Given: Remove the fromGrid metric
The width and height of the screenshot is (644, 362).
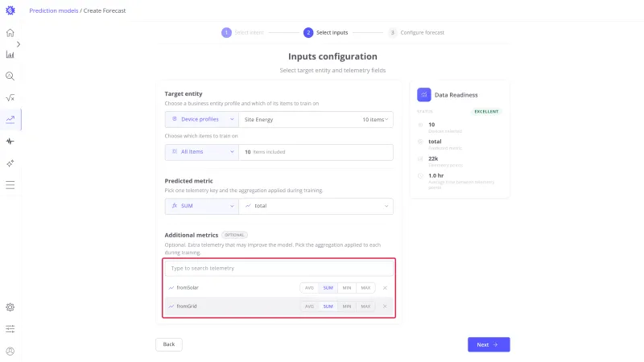Looking at the screenshot, I should click(x=385, y=306).
